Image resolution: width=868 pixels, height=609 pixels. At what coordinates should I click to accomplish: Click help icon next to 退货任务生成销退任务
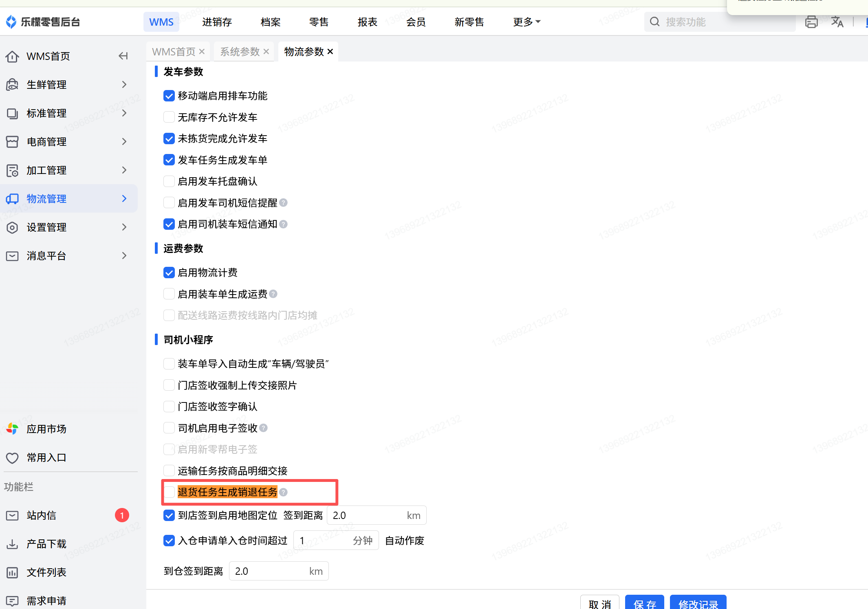[x=284, y=492]
